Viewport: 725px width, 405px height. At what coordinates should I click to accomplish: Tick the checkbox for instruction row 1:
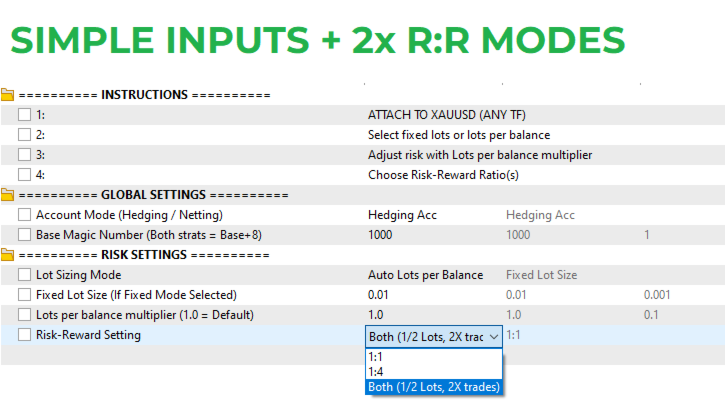point(25,115)
